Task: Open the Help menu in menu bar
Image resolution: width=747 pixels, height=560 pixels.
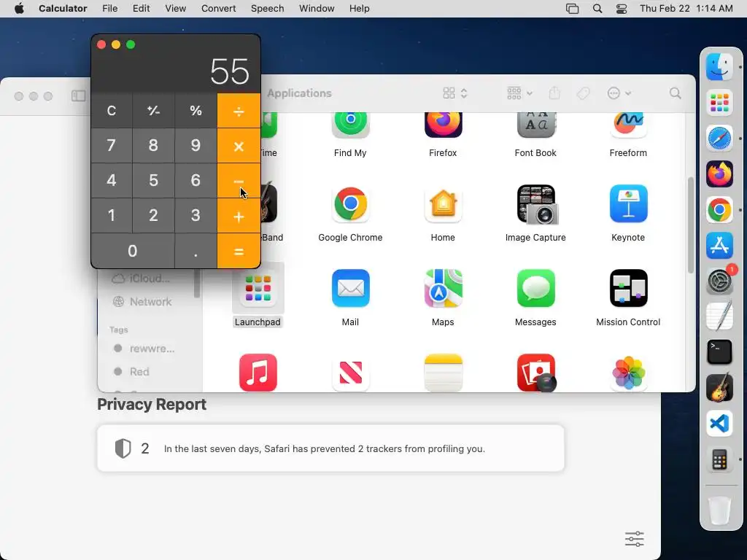Action: coord(359,9)
